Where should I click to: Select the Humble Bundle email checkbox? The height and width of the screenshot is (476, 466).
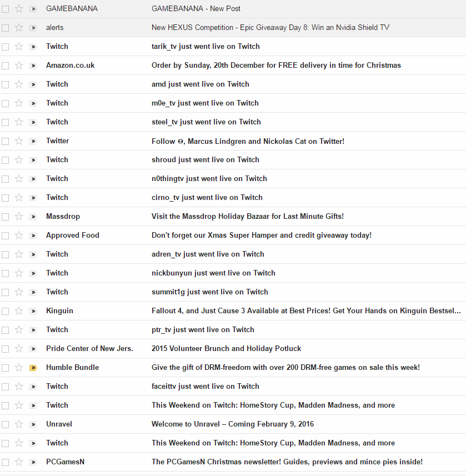pos(5,368)
